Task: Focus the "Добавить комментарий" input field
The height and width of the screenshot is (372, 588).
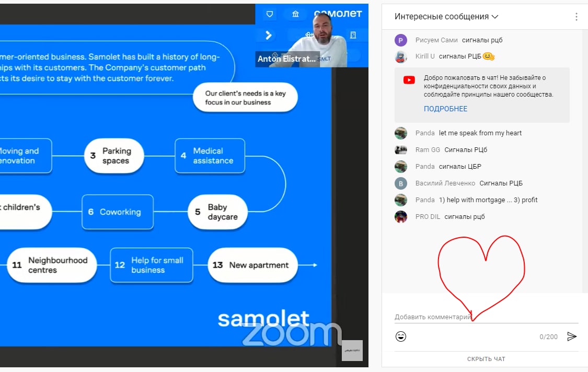Action: point(486,317)
